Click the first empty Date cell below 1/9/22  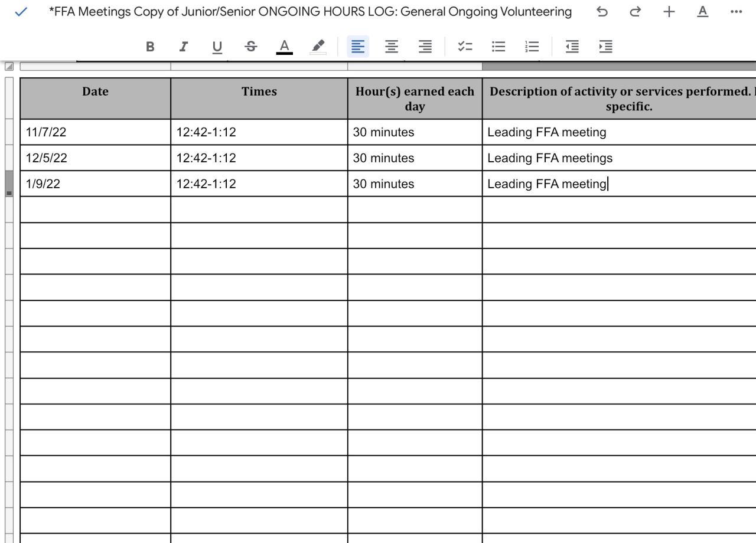96,210
